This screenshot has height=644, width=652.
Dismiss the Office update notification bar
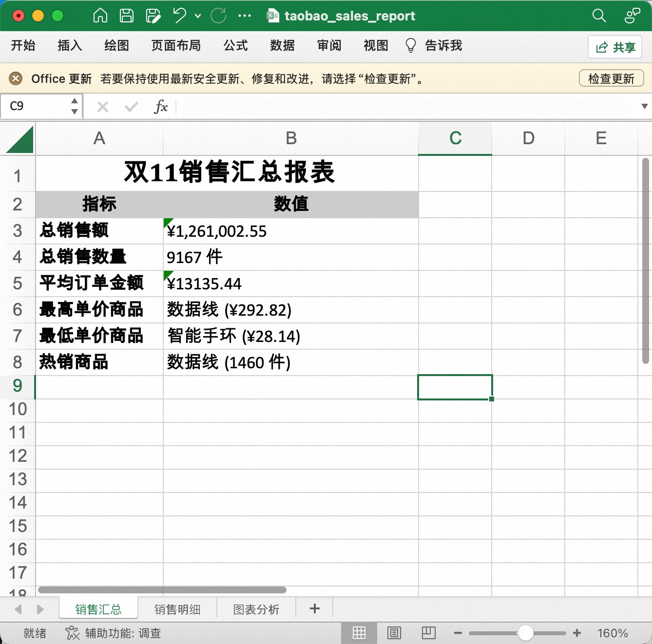16,78
